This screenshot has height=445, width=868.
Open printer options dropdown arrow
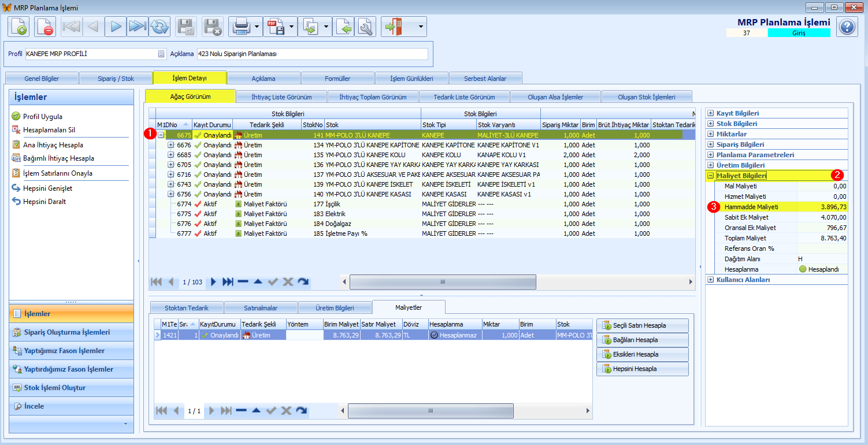click(x=257, y=27)
